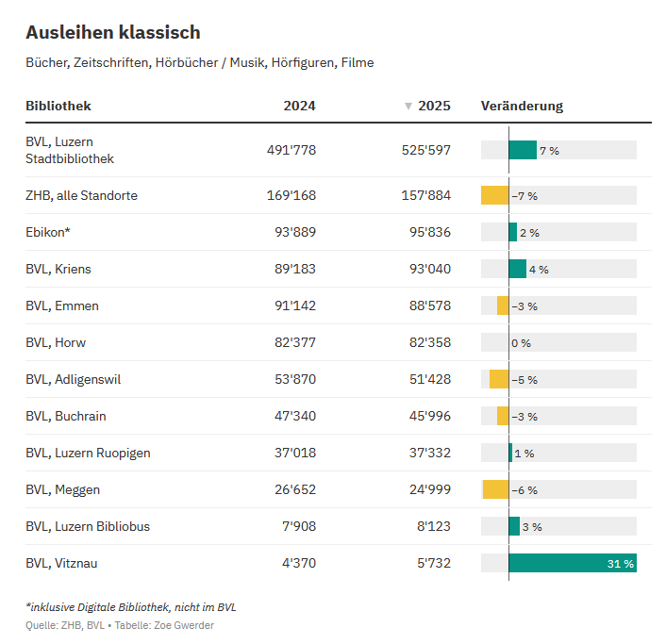Viewport: 666px width, 644px height.
Task: Click the footnote about Digitale Bibliothek
Action: [130, 606]
